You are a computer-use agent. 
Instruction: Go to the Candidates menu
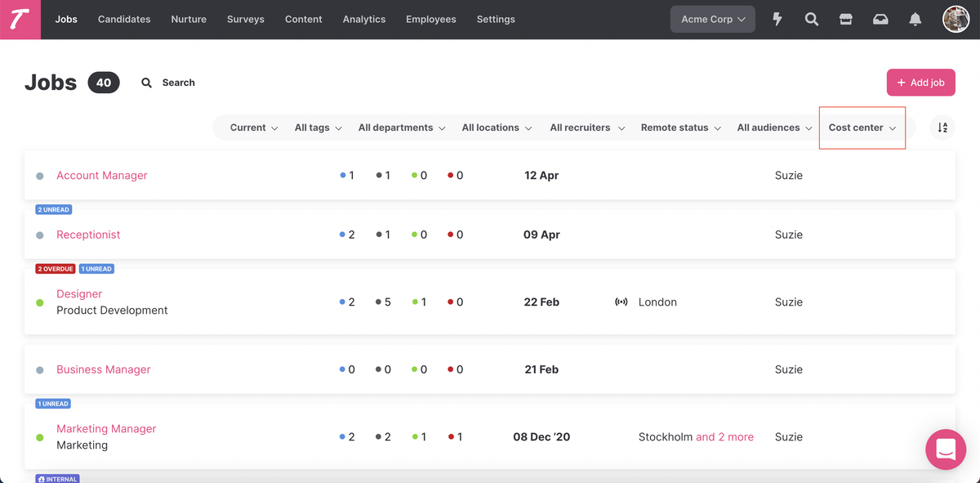coord(124,20)
